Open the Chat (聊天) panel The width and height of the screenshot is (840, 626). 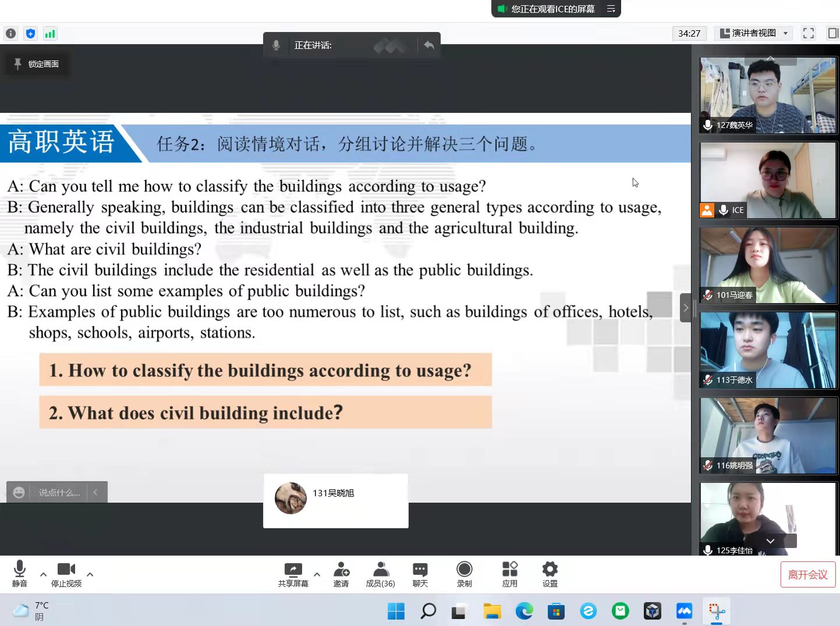(x=420, y=574)
